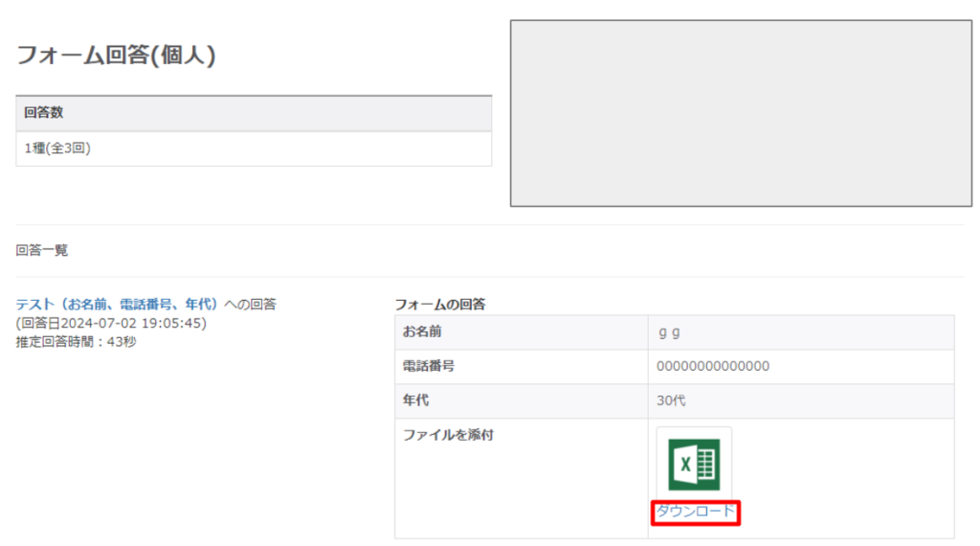Select the 1種(全3回) cell
This screenshot has height=546, width=980.
pyautogui.click(x=254, y=148)
